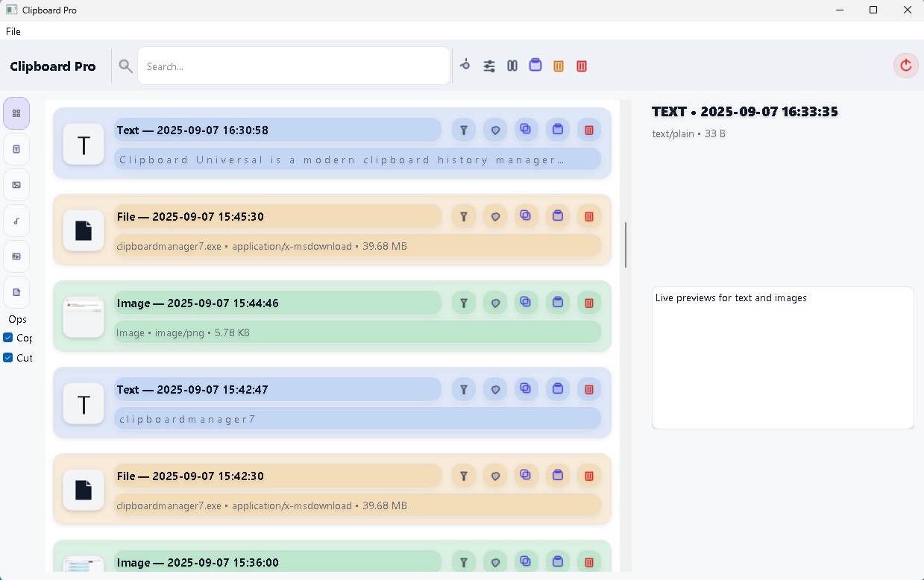
Task: Click the pause capture icon in toolbar
Action: [x=512, y=66]
